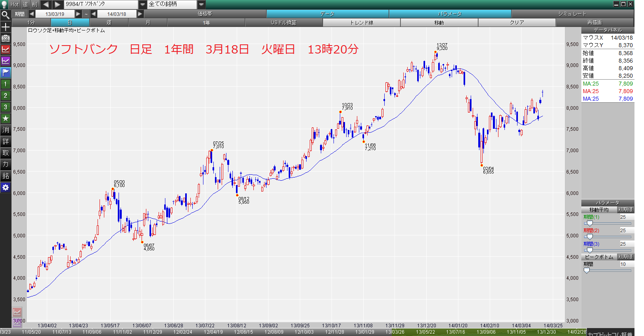This screenshot has height=336, width=644.
Task: Adjust the ピークボトム 期間 slider
Action: pos(586,271)
